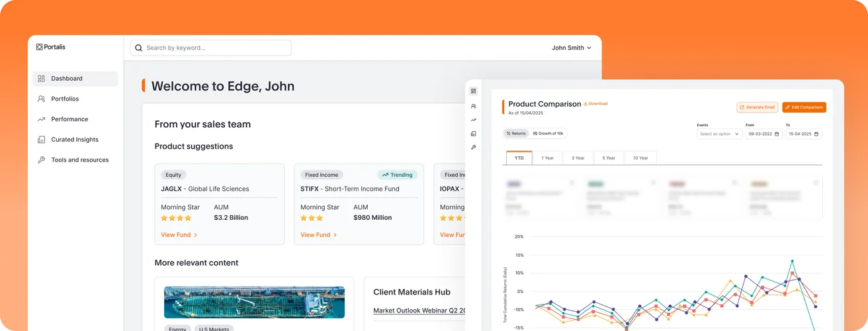Select the 1 Year tab

[x=548, y=158]
